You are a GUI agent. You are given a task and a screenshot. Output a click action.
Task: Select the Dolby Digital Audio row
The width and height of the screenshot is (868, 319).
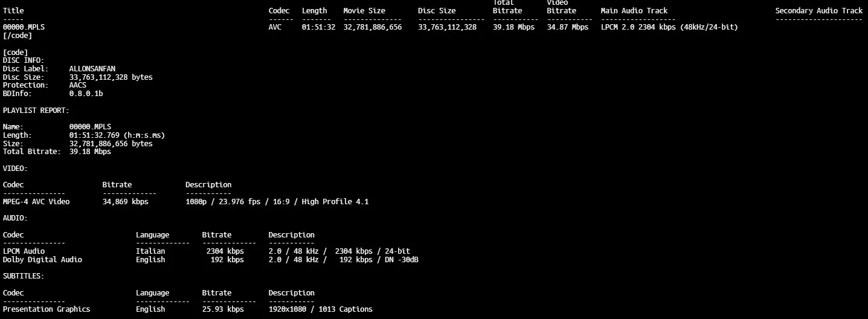pos(42,260)
